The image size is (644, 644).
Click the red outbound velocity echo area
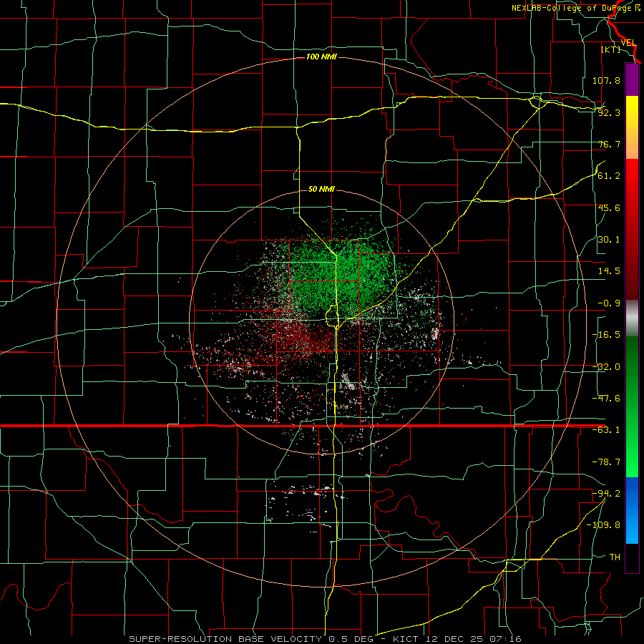pos(304,339)
